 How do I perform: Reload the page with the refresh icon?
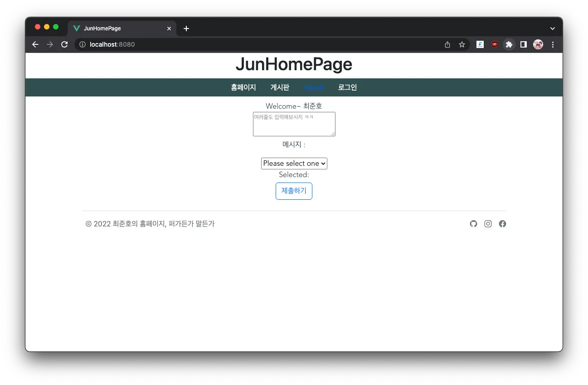tap(64, 44)
